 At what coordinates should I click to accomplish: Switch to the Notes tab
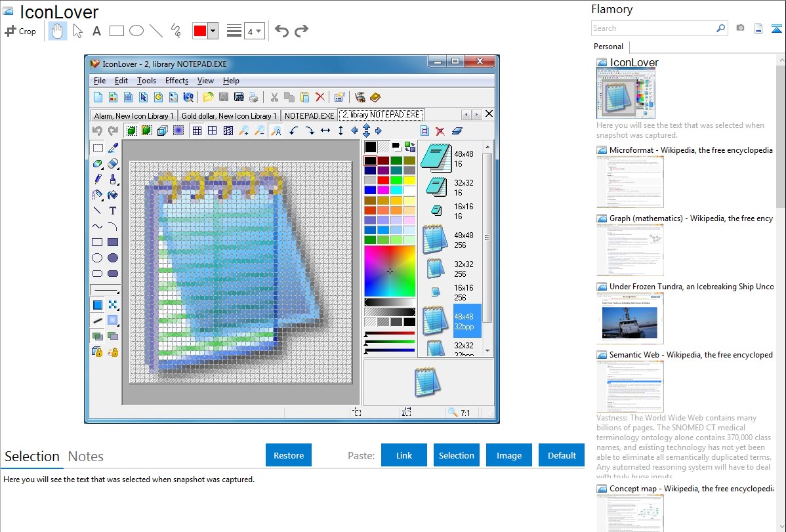(86, 457)
